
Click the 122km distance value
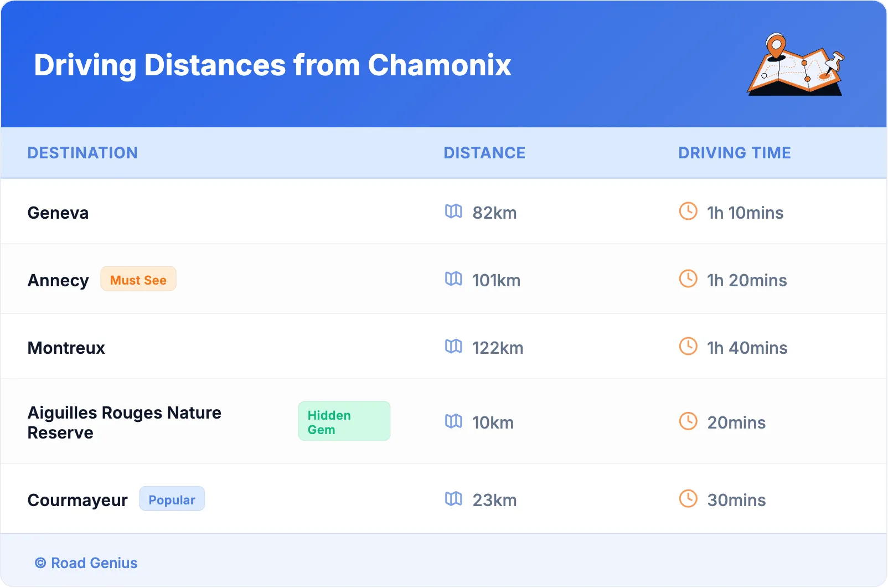[x=498, y=348]
